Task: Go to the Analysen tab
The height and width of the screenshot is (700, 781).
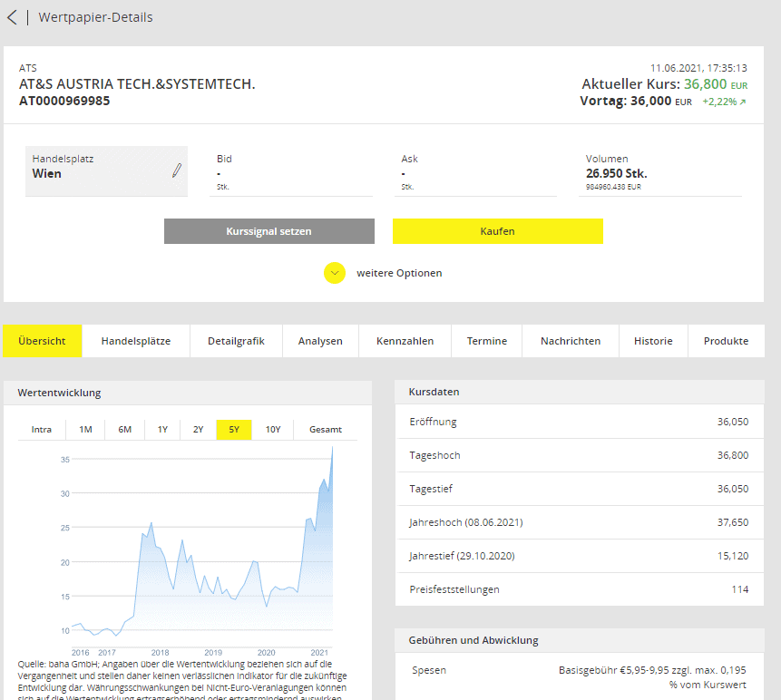Action: point(320,341)
